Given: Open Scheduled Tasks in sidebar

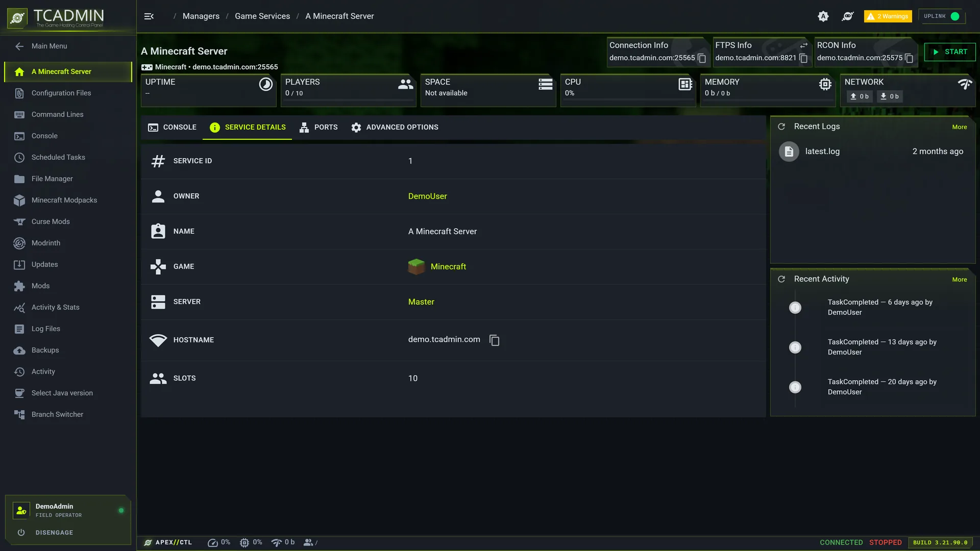Looking at the screenshot, I should click(68, 158).
